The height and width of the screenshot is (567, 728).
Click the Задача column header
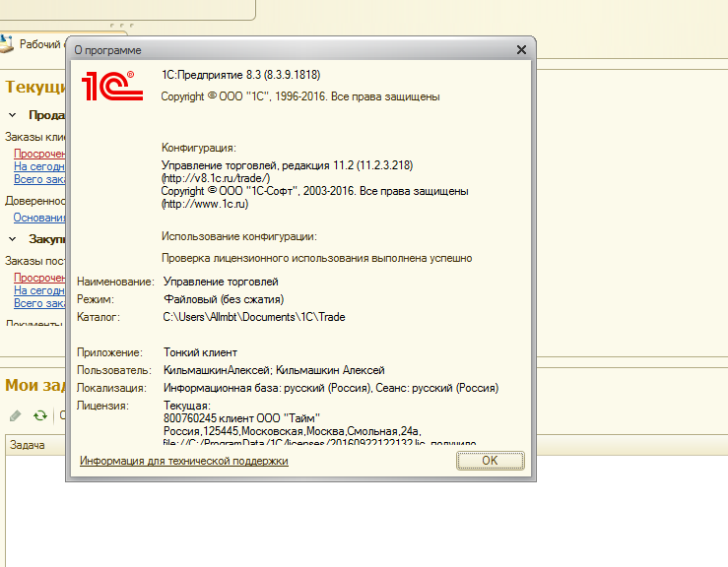27,445
